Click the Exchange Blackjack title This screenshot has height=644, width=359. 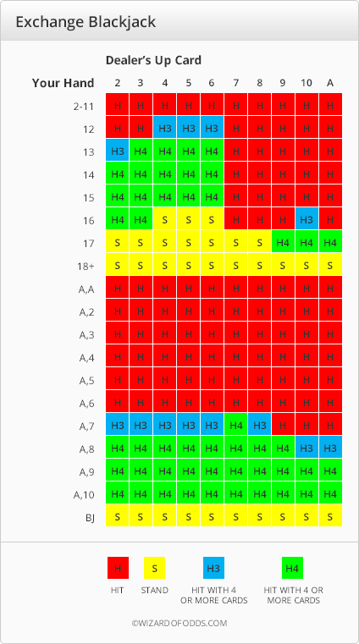pos(86,22)
